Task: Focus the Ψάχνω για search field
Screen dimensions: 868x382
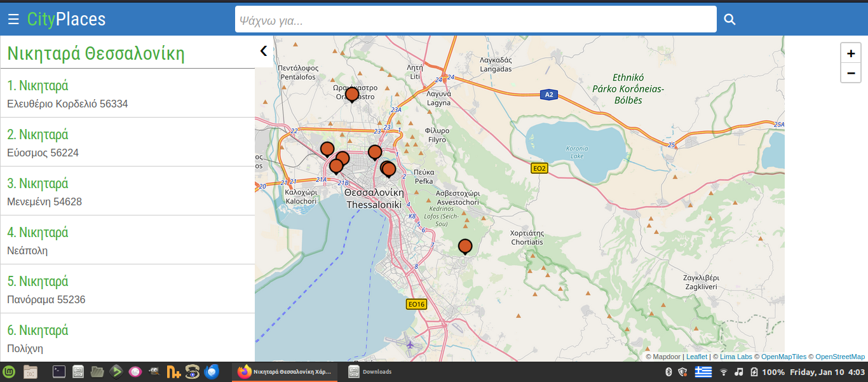Action: coord(475,19)
